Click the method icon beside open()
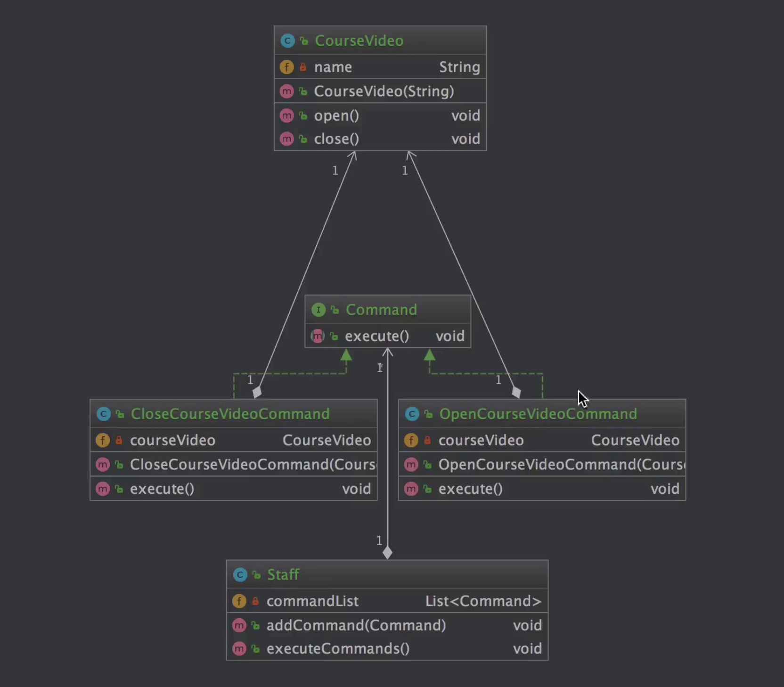 pyautogui.click(x=286, y=116)
